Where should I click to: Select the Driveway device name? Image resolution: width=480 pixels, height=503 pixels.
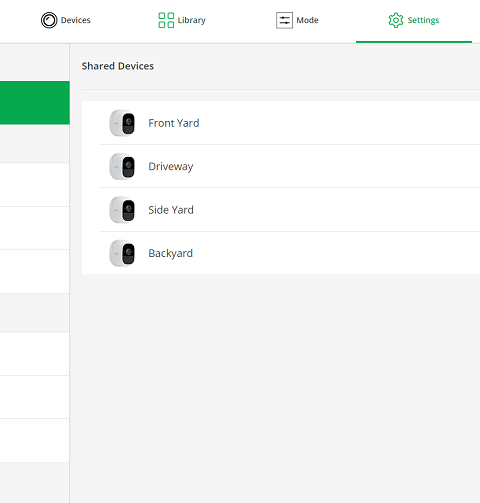coord(171,166)
